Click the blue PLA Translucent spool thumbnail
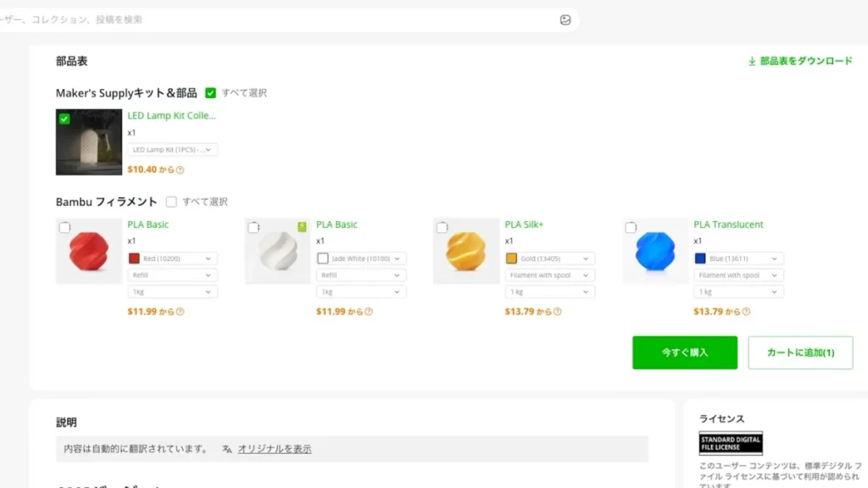Viewport: 868px width, 488px height. pos(655,251)
